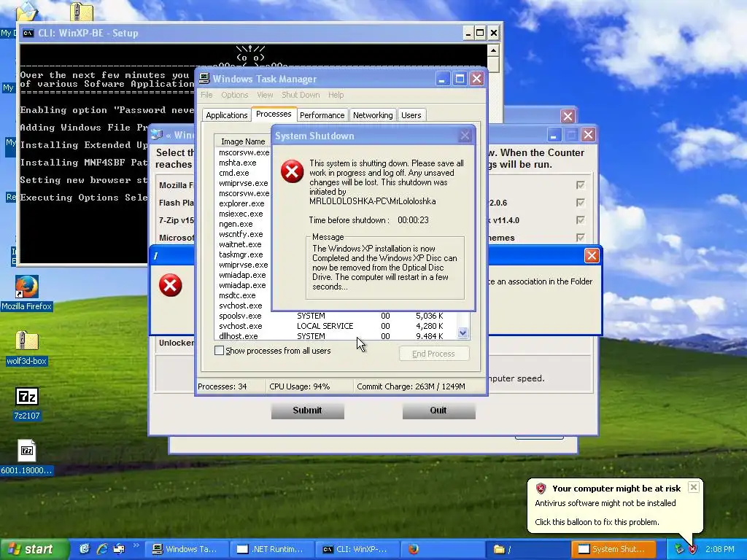This screenshot has height=560, width=747.
Task: Switch to CLI: WinXP taskbar button
Action: 357,549
